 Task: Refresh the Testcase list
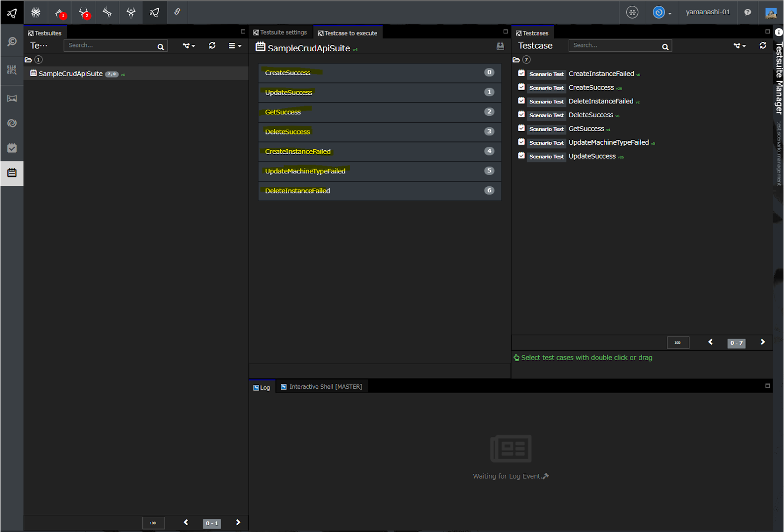[762, 45]
